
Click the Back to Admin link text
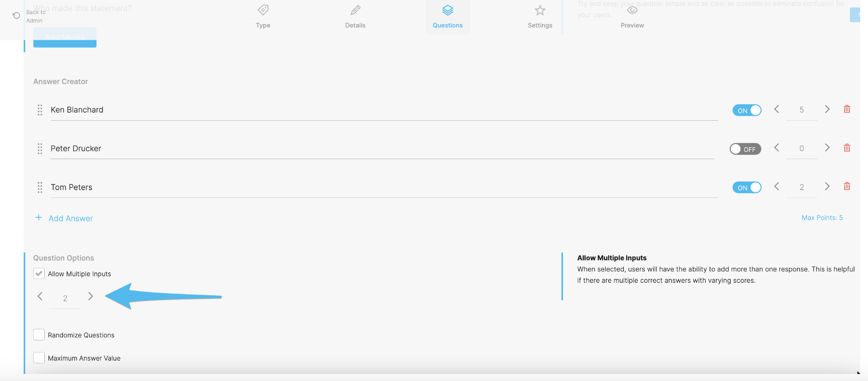pyautogui.click(x=35, y=16)
